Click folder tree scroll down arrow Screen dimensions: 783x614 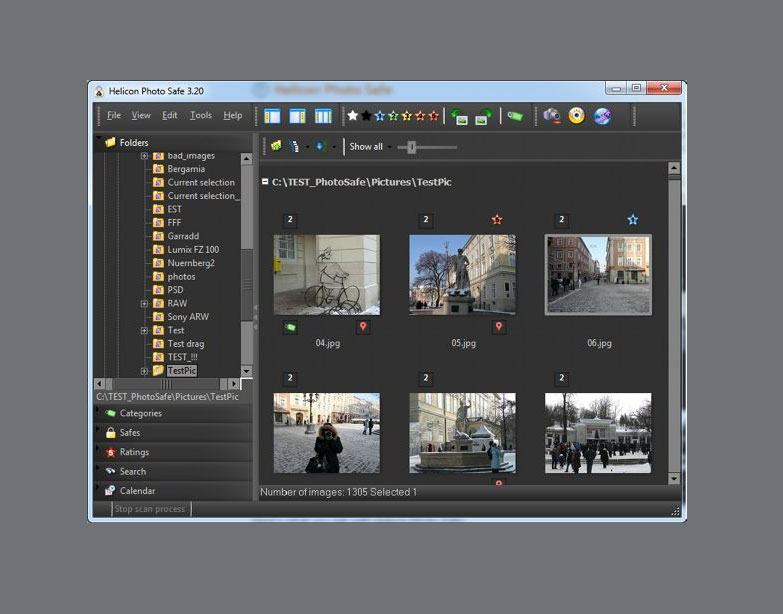(246, 371)
